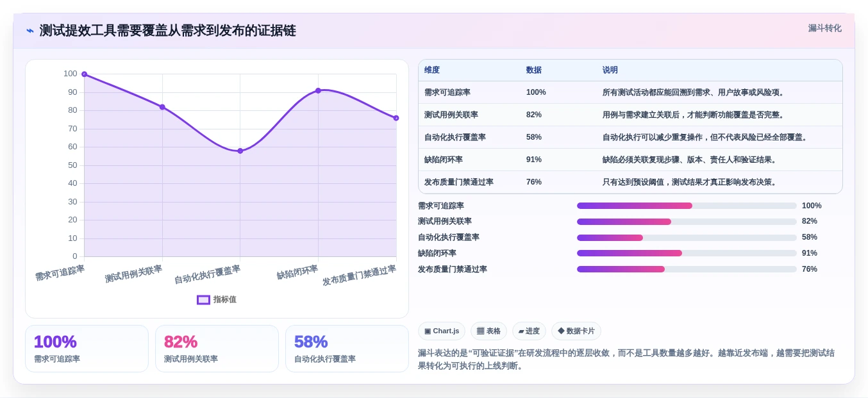Open the 100% 需求可追踪率 stat card
The height and width of the screenshot is (398, 868).
[87, 349]
